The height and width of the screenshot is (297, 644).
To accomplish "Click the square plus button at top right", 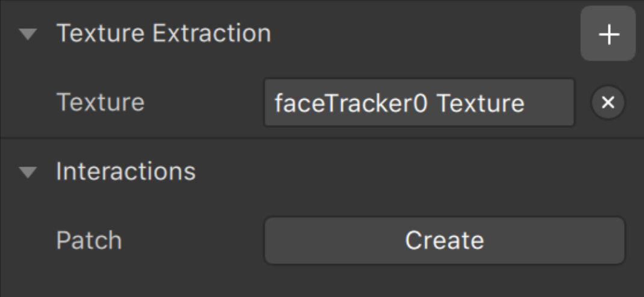I will (608, 34).
